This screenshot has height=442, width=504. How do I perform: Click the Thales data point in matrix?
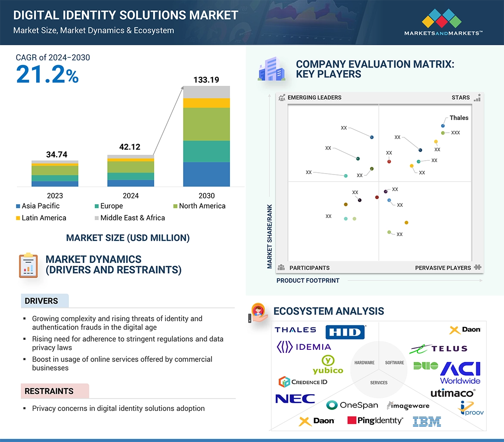pos(443,126)
